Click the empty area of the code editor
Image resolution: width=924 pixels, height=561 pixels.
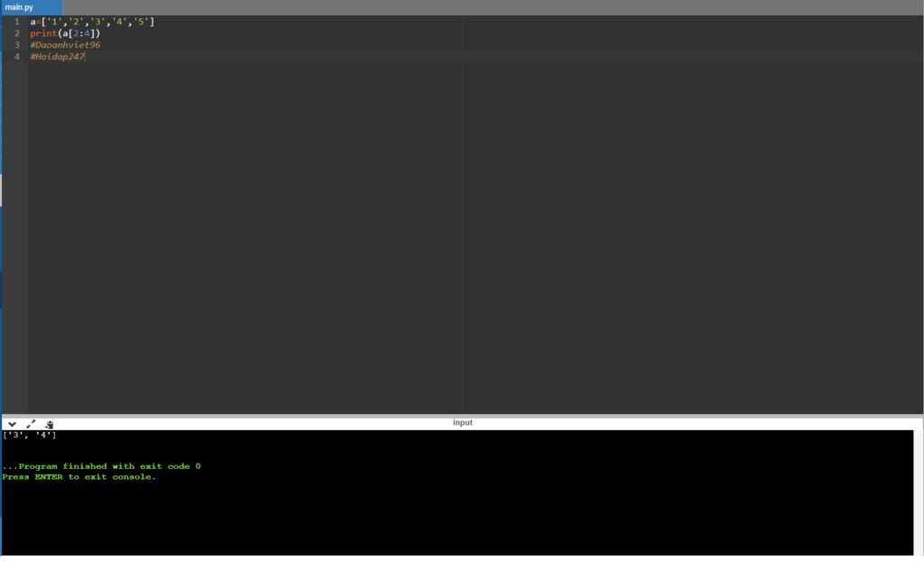tap(471, 235)
